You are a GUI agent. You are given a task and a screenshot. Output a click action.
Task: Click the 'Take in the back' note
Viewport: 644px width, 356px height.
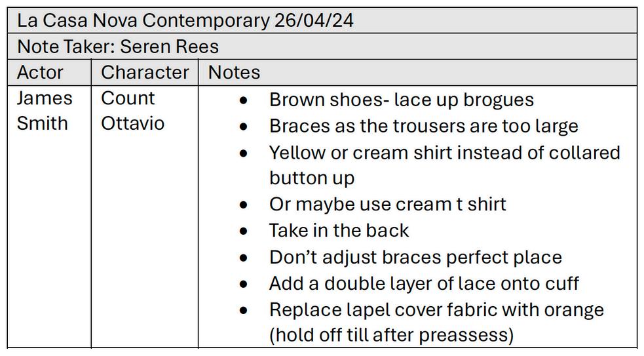coord(339,230)
